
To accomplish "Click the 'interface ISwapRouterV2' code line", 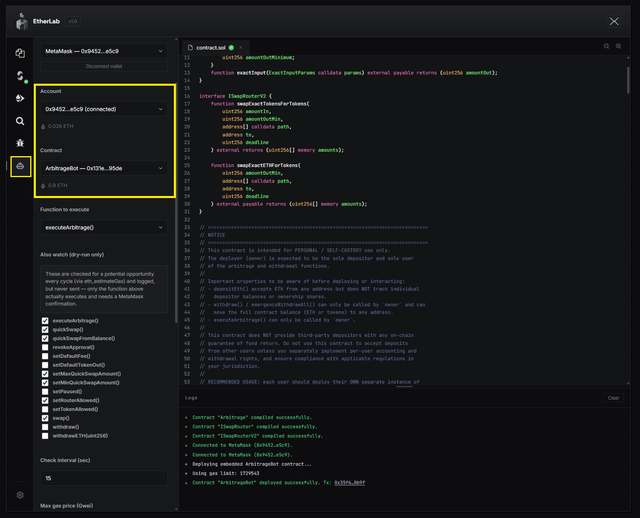I will pos(236,96).
